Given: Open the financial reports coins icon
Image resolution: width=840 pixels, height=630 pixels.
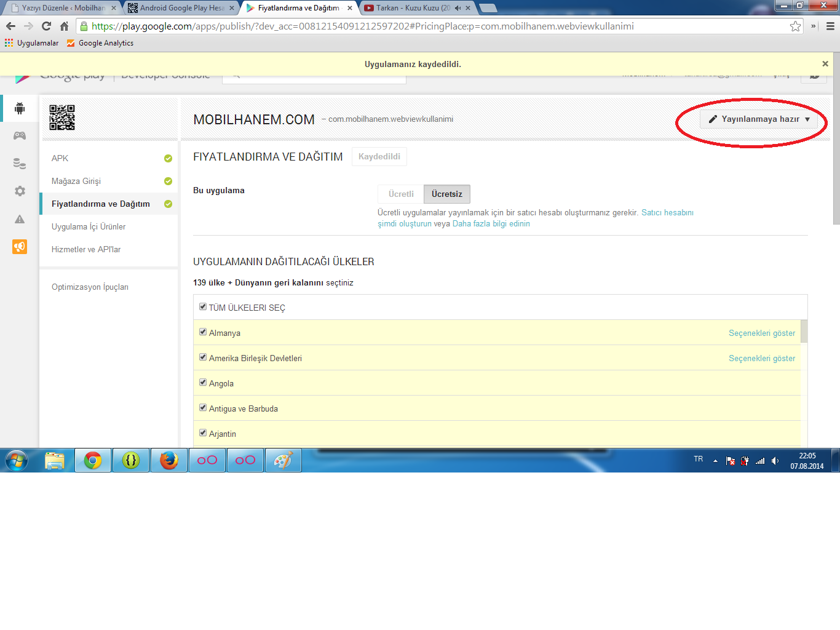Looking at the screenshot, I should pyautogui.click(x=20, y=163).
